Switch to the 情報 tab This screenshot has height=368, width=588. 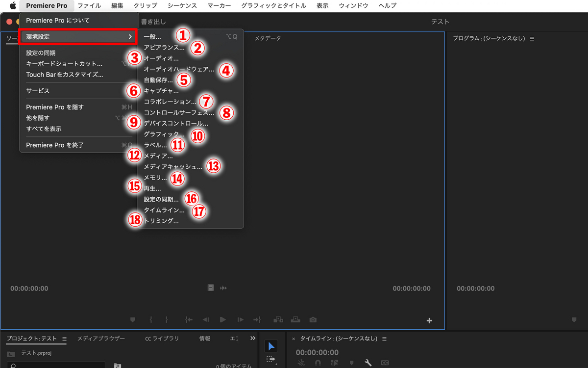(205, 339)
